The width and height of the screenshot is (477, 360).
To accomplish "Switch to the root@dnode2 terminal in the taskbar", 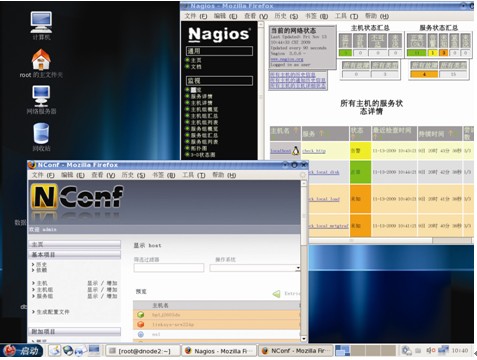I will pos(143,351).
